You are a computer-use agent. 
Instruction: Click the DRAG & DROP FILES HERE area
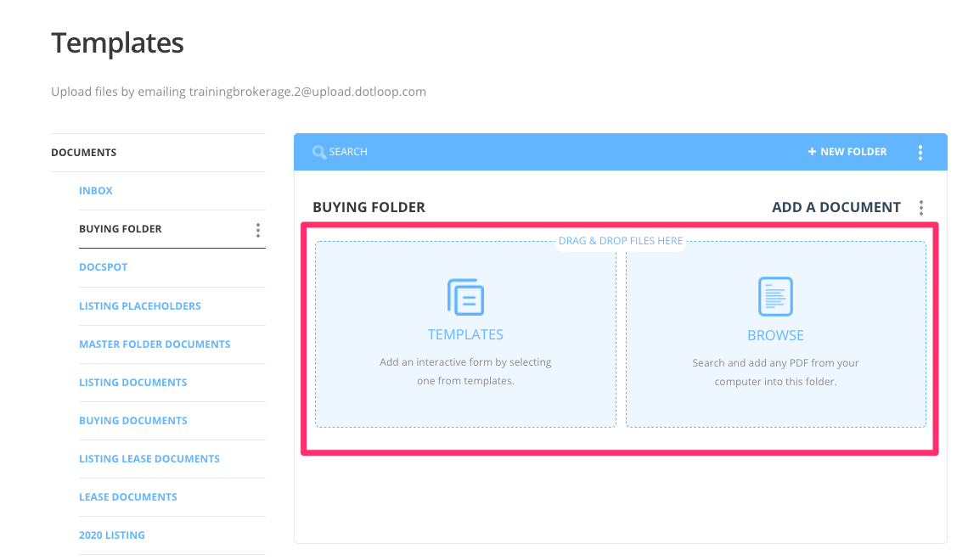[621, 240]
